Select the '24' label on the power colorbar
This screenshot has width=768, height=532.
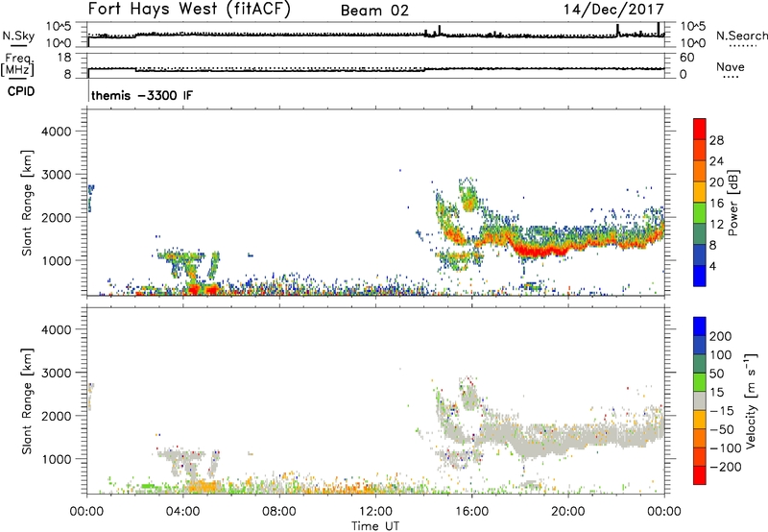click(x=716, y=161)
